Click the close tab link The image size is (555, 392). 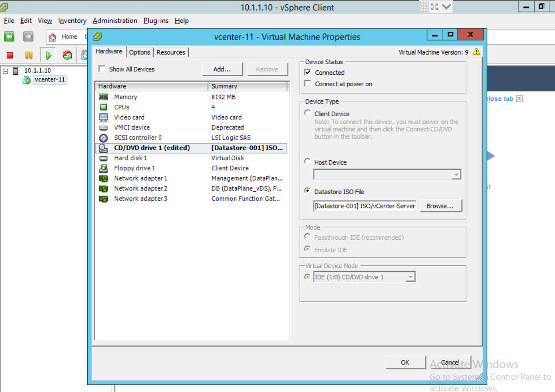pyautogui.click(x=500, y=99)
